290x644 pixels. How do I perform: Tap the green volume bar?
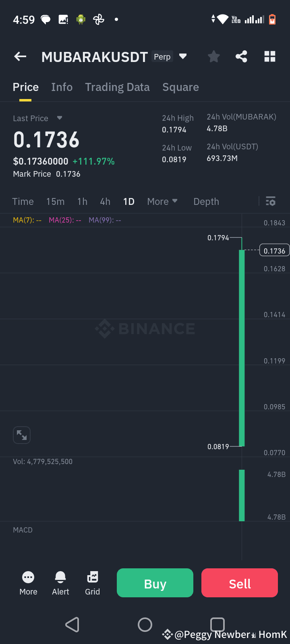tap(242, 495)
